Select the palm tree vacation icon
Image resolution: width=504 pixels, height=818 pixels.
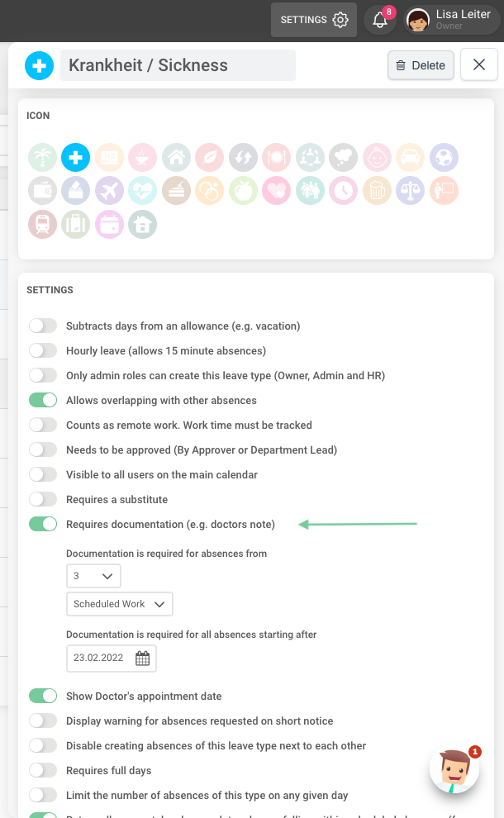coord(41,157)
